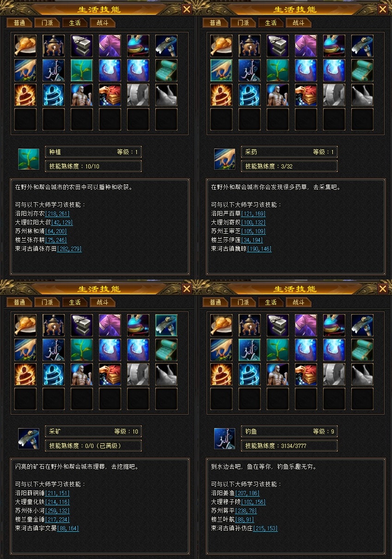This screenshot has height=559, width=392.
Task: Switch to the 战斗 tab in the 种植 panel
Action: [x=103, y=23]
